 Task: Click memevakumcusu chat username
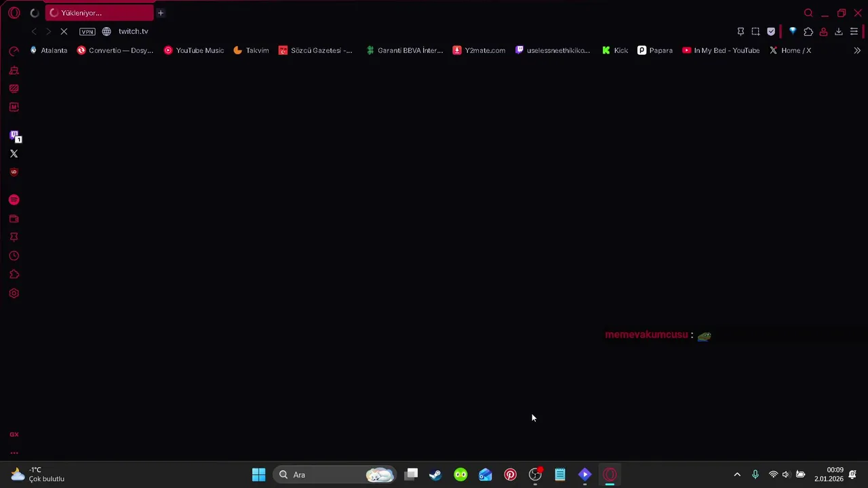(x=646, y=335)
